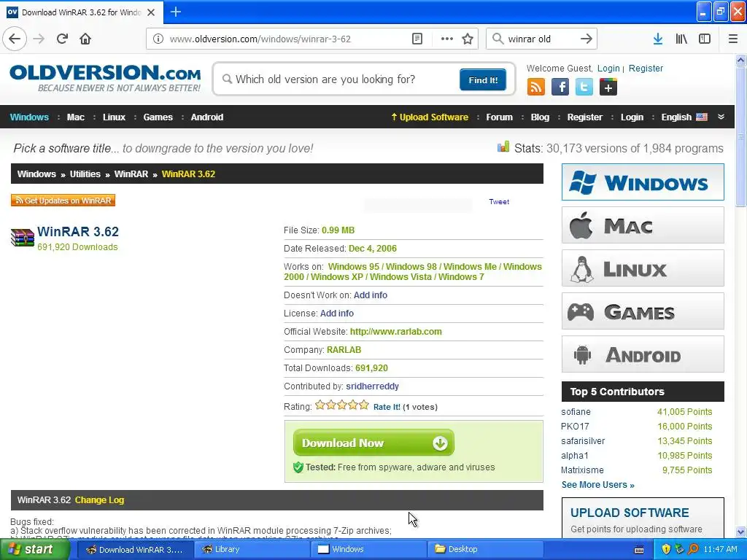Image resolution: width=747 pixels, height=560 pixels.
Task: Click the Rate It! link
Action: tap(387, 407)
